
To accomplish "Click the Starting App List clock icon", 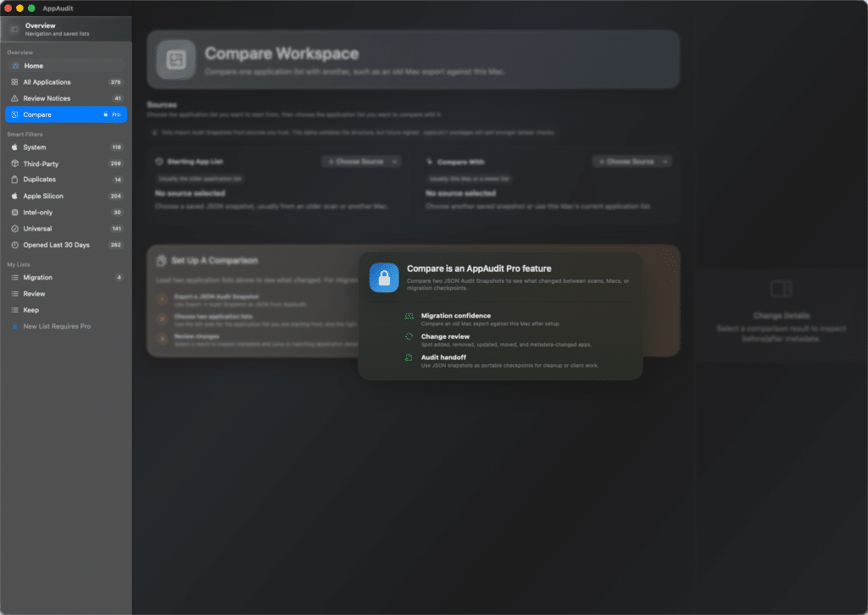I will pyautogui.click(x=159, y=162).
